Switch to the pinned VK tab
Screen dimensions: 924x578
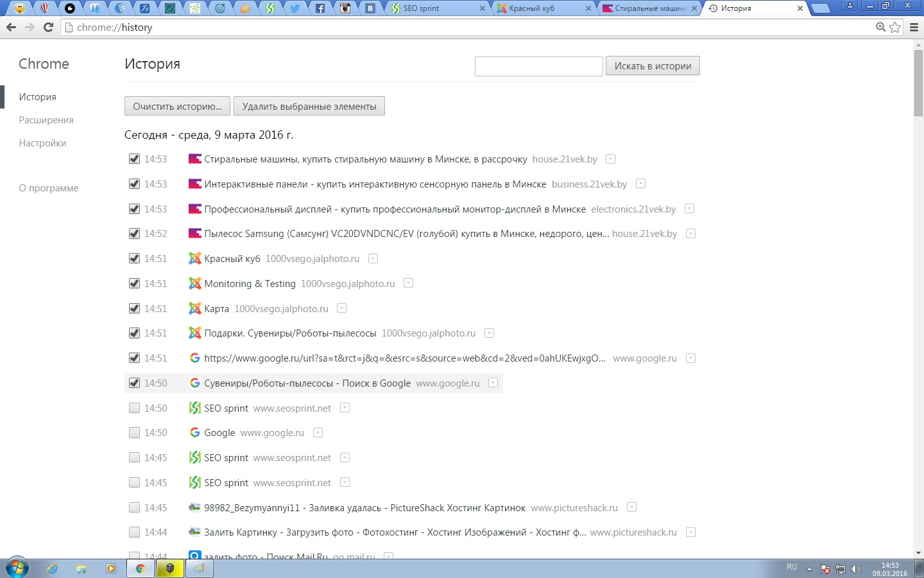[370, 8]
